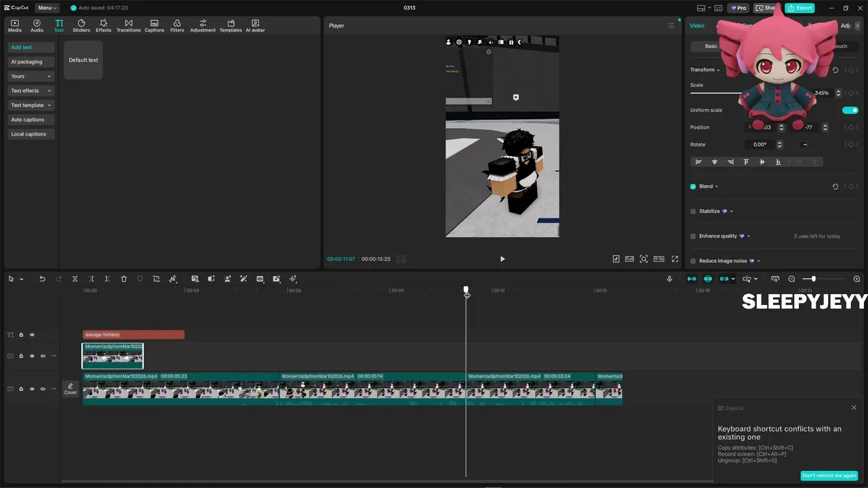Toggle the Uniform scale switch
This screenshot has width=868, height=488.
(x=850, y=110)
